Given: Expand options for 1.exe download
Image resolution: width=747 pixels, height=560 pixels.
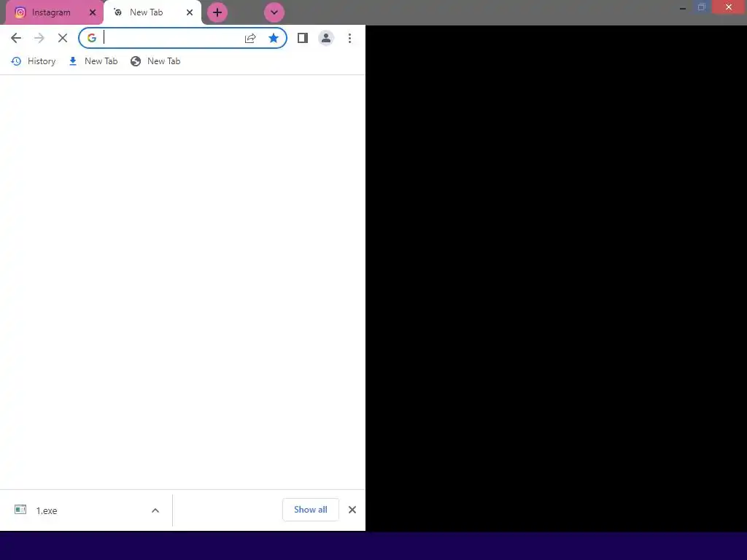Looking at the screenshot, I should [x=155, y=510].
